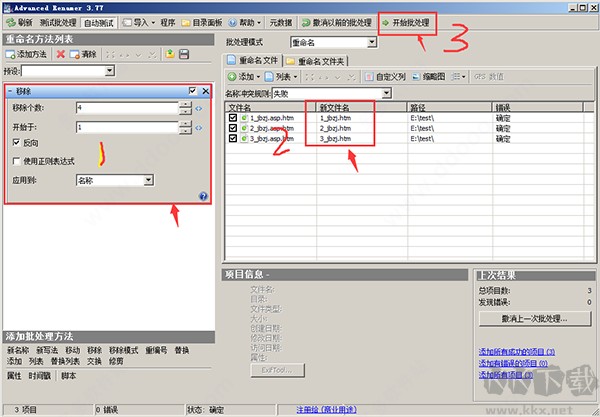Add the 新名称 batch method
The image size is (600, 417).
(18, 350)
